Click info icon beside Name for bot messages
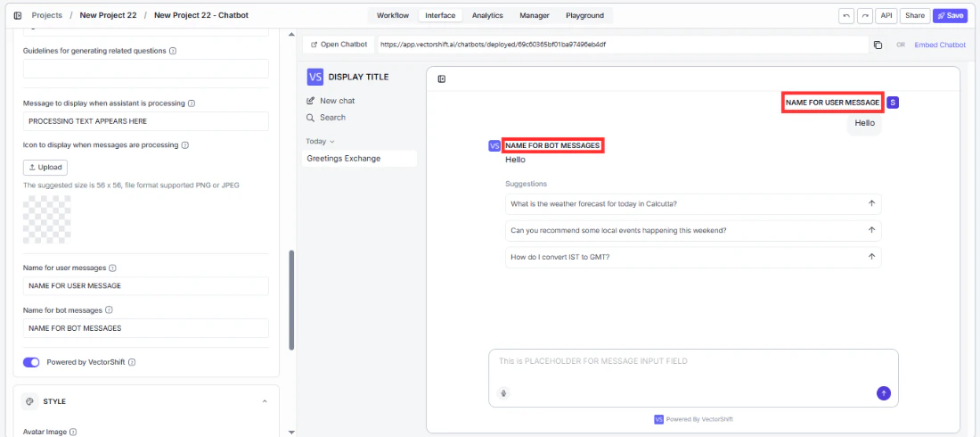This screenshot has height=437, width=980. (x=109, y=309)
